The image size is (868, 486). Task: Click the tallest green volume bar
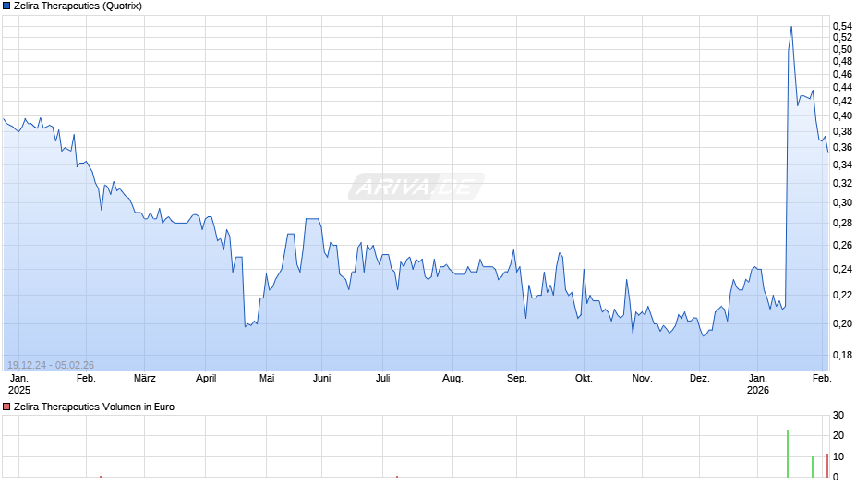[788, 454]
